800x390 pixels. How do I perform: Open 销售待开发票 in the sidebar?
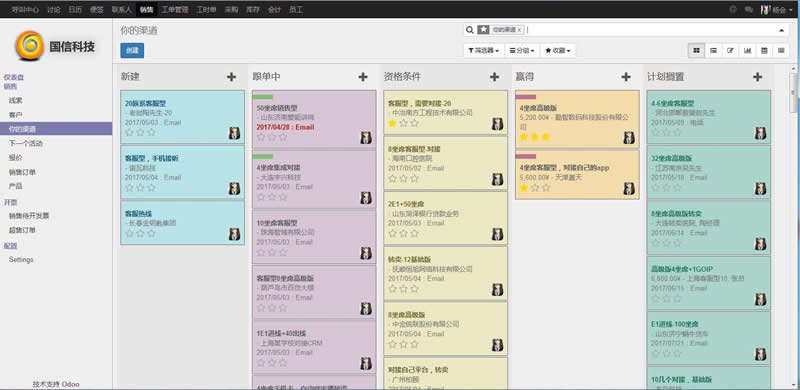tap(29, 216)
